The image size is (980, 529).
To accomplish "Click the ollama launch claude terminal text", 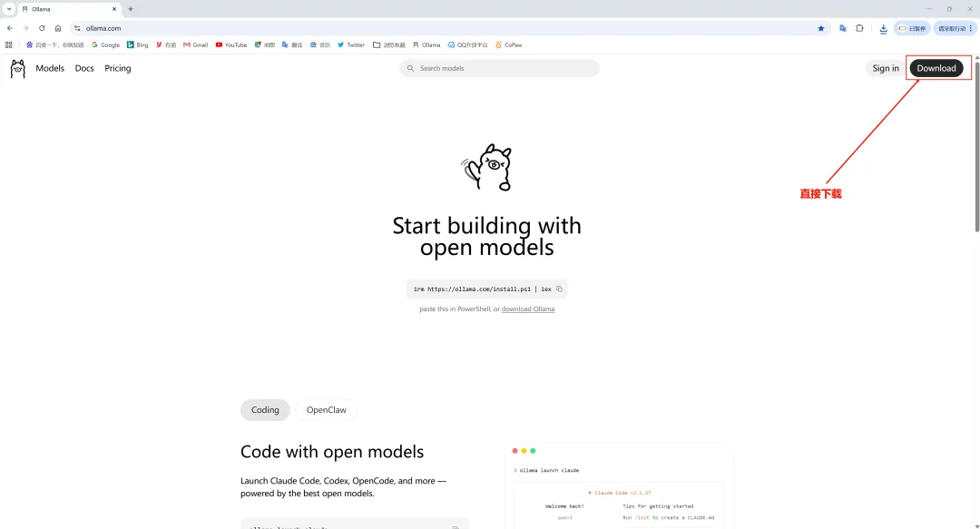I will pyautogui.click(x=549, y=470).
